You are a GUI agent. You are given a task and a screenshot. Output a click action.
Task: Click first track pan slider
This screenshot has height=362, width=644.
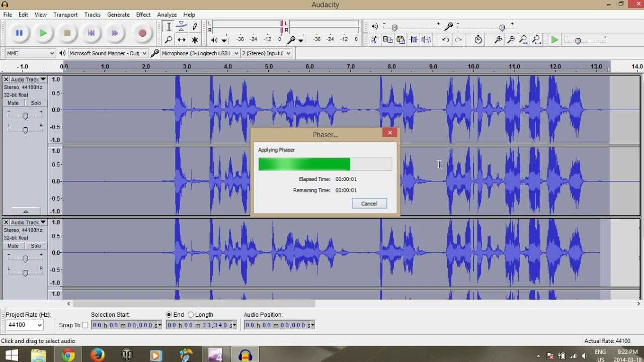point(25,130)
